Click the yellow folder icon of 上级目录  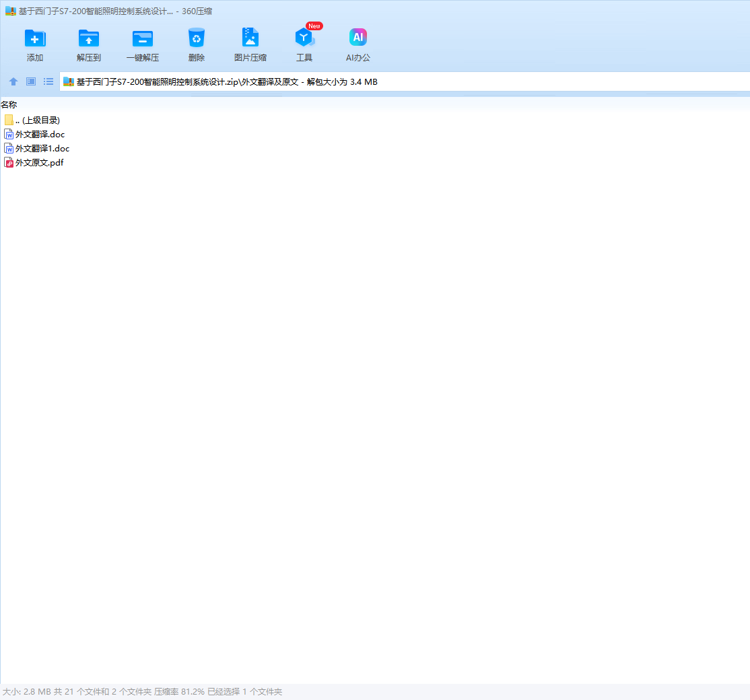tap(9, 120)
